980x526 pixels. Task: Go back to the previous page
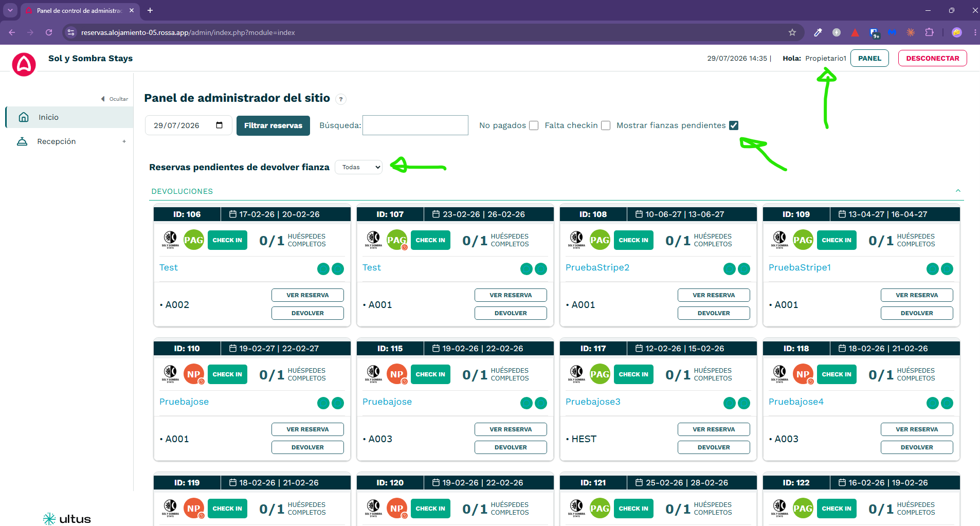pyautogui.click(x=12, y=32)
